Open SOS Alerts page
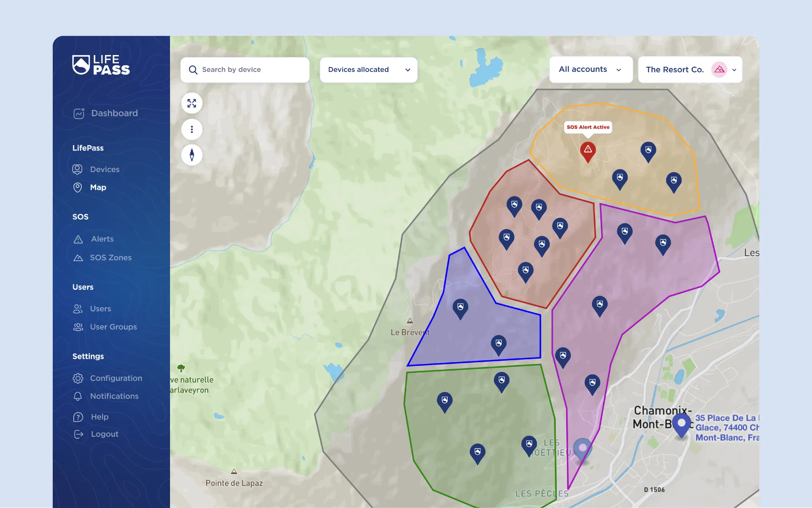 pyautogui.click(x=93, y=239)
